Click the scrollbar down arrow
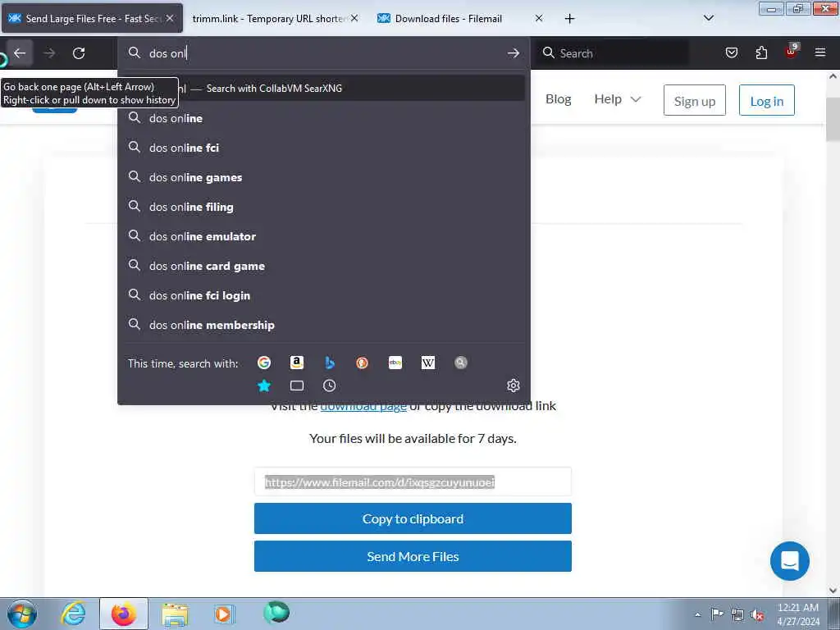 point(833,591)
